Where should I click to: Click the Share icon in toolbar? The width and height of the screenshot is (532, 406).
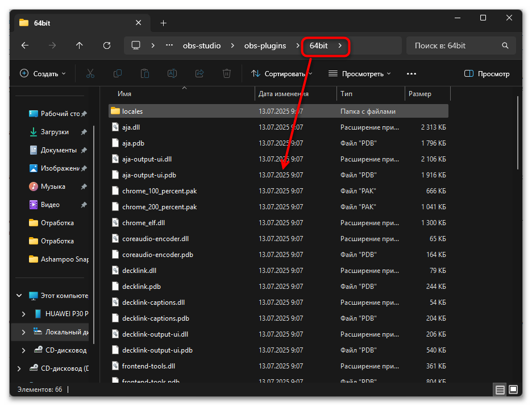tap(199, 73)
